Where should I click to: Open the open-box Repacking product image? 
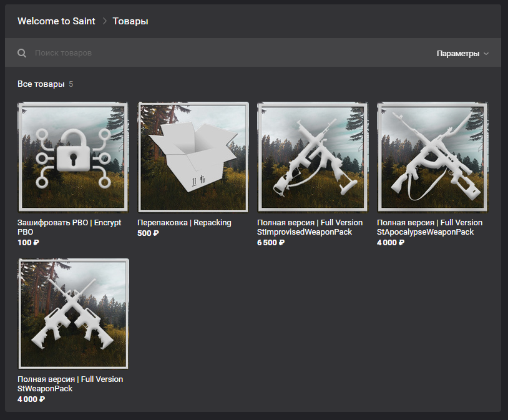[x=193, y=157]
